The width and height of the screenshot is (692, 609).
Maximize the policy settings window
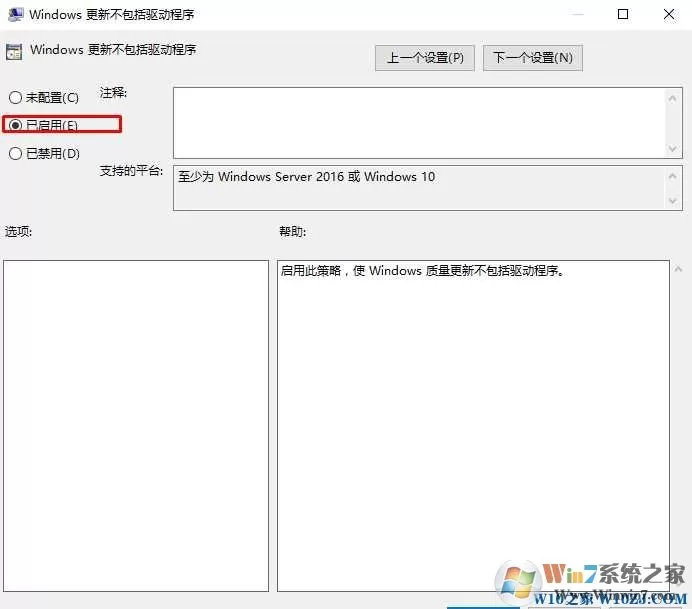tap(623, 15)
